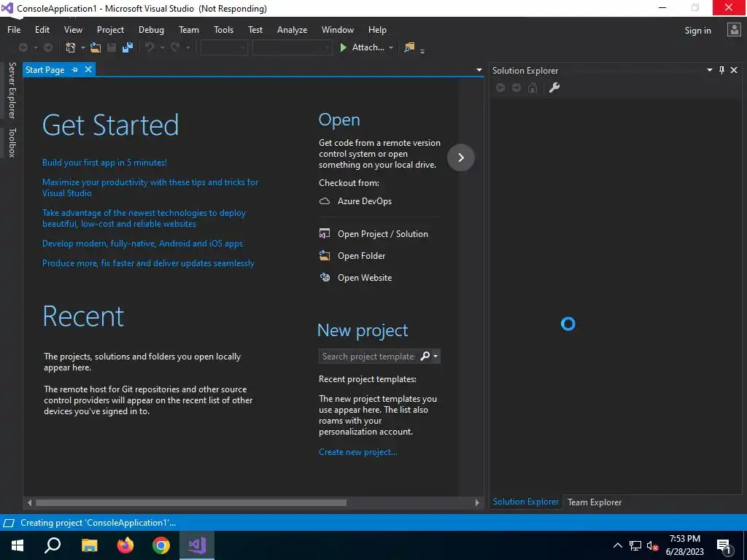Click the round next-arrow button on Start Page
The width and height of the screenshot is (747, 560).
tap(461, 157)
